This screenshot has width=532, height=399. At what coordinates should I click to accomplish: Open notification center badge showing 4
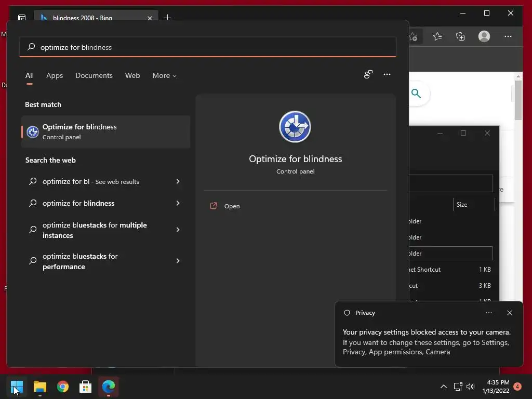[517, 387]
